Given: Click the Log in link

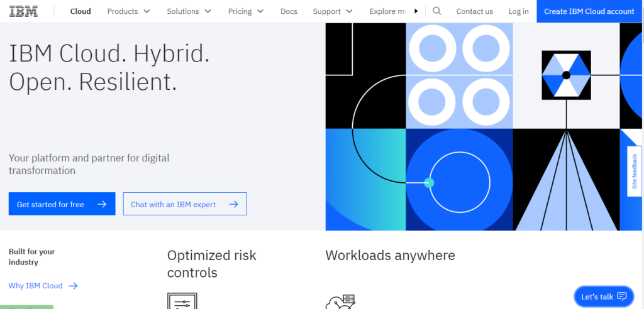Looking at the screenshot, I should [x=518, y=11].
